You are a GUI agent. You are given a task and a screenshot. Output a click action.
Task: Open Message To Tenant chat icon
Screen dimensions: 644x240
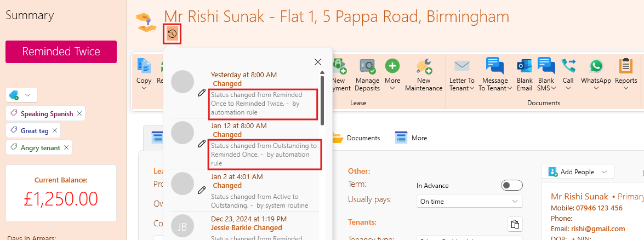coord(495,66)
